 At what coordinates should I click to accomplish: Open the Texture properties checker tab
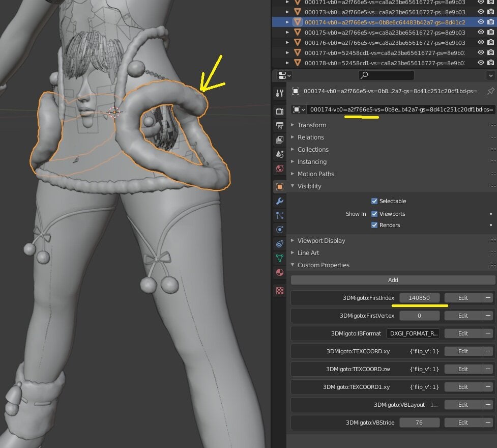(280, 291)
